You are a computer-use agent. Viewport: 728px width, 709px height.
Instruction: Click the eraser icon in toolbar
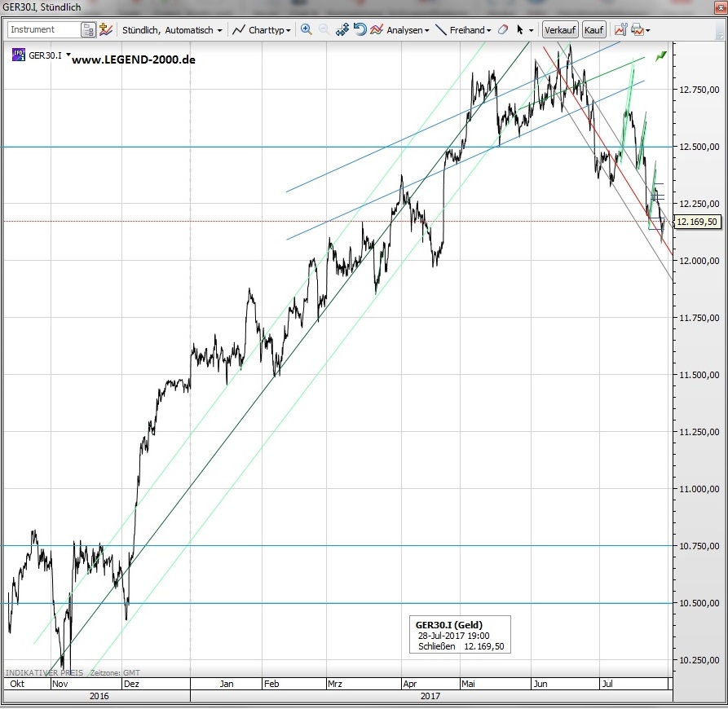(x=502, y=29)
